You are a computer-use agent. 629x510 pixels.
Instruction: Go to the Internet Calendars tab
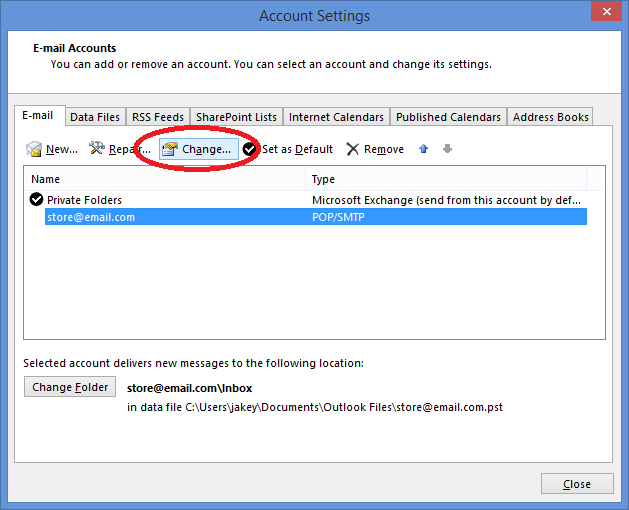pyautogui.click(x=337, y=117)
